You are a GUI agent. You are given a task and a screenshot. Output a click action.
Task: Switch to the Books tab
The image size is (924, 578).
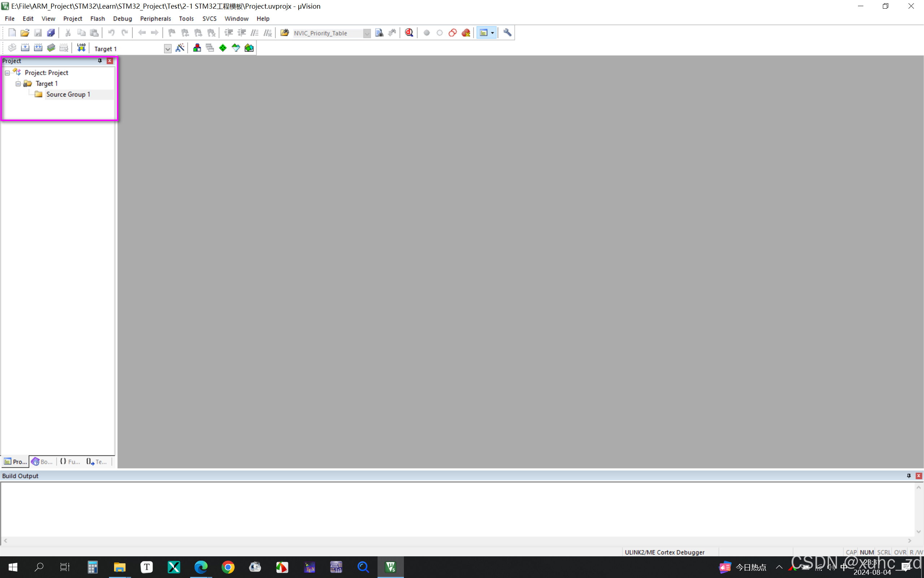tap(42, 462)
